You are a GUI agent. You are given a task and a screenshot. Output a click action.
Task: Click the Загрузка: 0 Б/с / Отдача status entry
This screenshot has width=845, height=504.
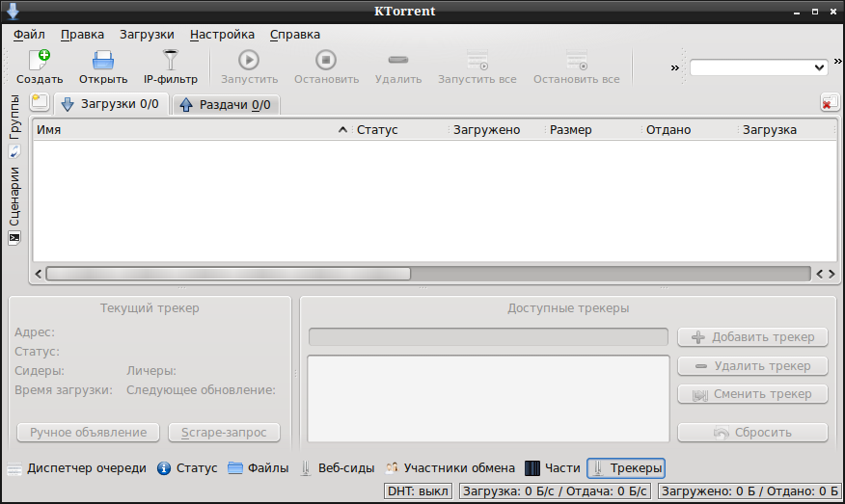(x=555, y=491)
